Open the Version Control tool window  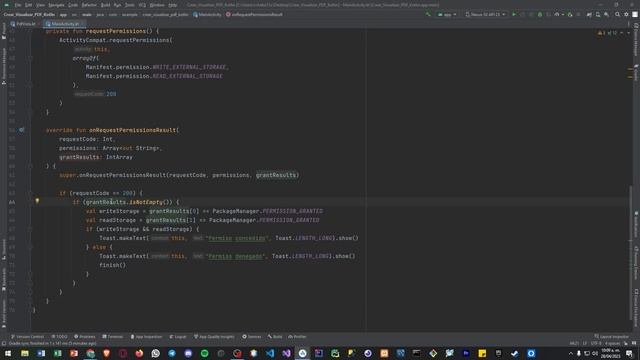click(27, 337)
